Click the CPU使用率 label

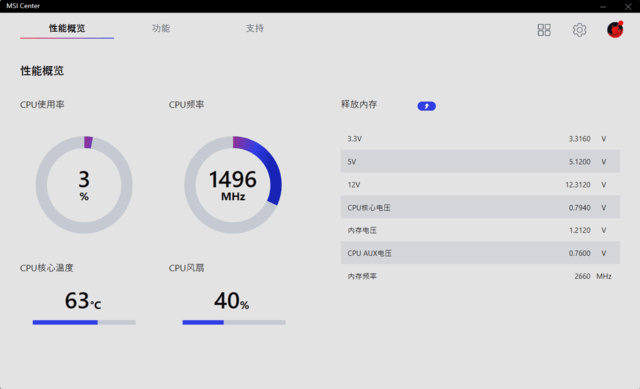42,104
